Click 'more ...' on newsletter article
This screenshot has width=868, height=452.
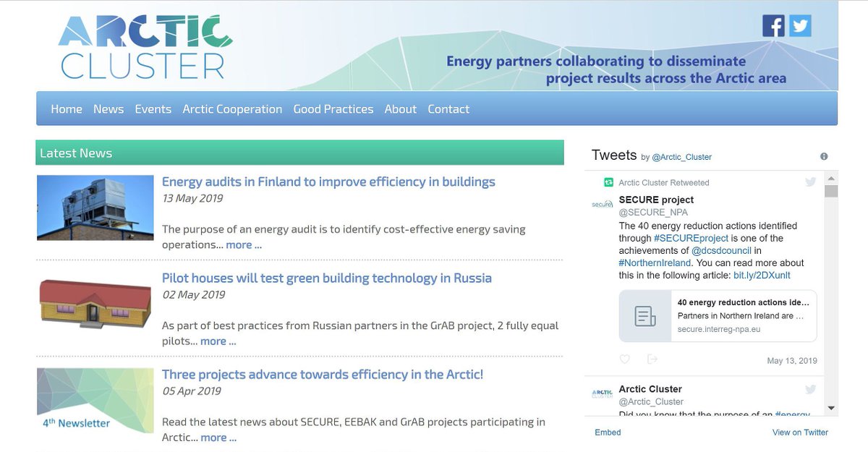(x=218, y=437)
